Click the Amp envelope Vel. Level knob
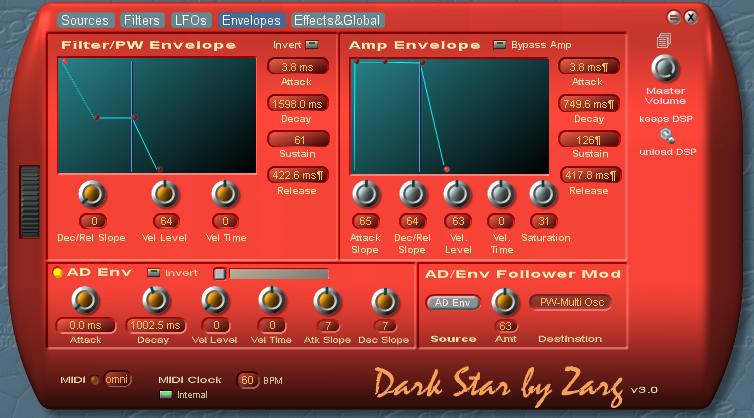Screen dimensions: 754x418 (457, 194)
